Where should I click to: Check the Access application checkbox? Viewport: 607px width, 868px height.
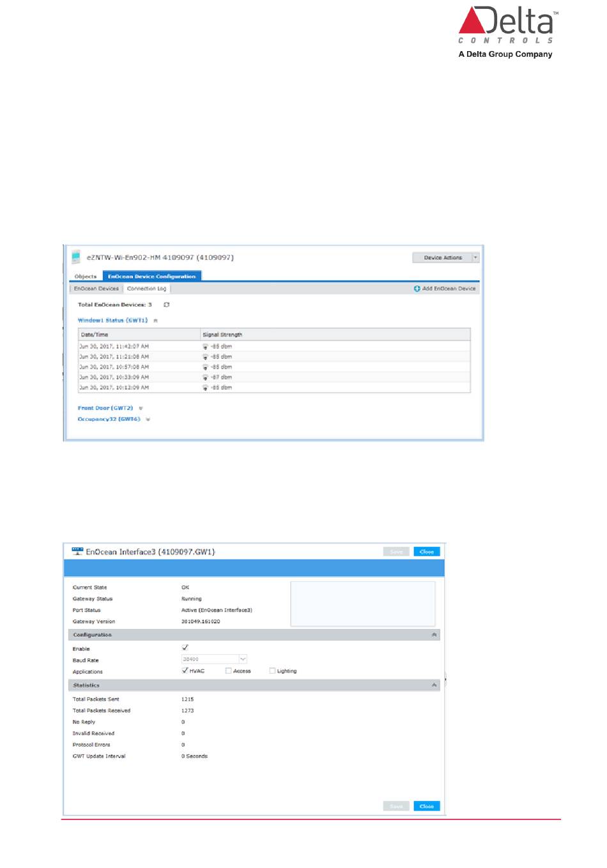tap(228, 671)
